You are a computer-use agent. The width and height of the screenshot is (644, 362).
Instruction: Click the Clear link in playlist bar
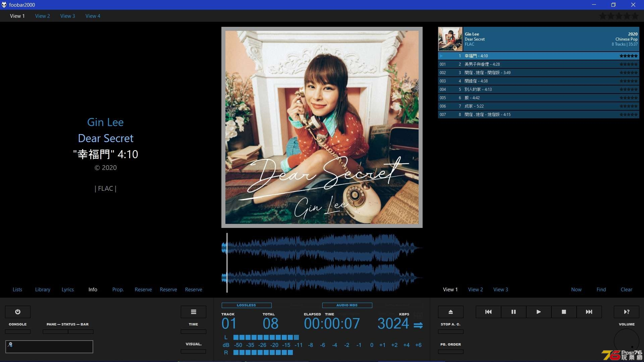627,289
